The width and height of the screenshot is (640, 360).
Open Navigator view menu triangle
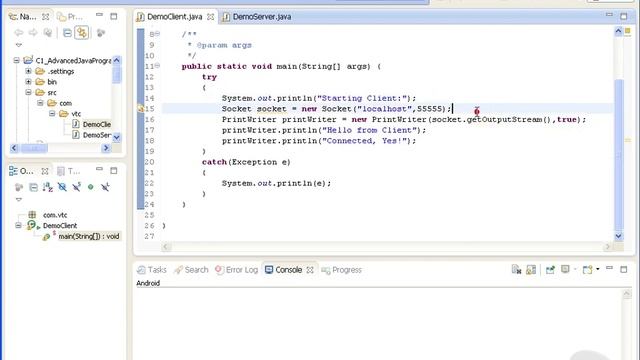19,45
